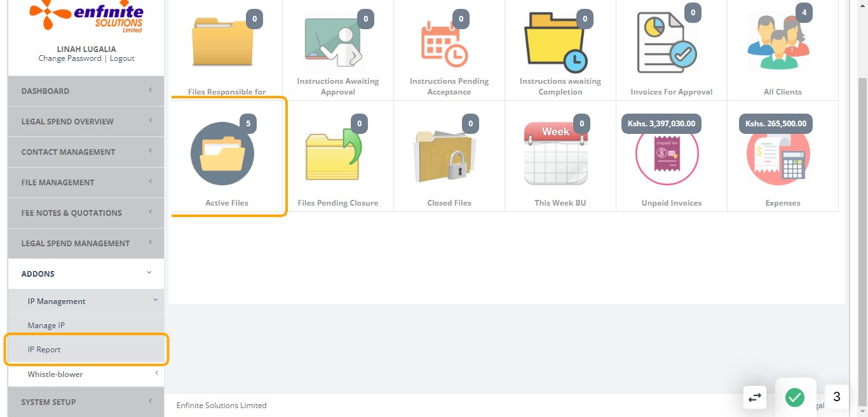Open the Active Files folder icon

(222, 154)
